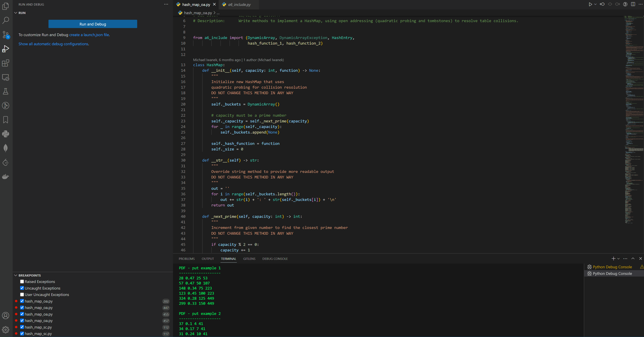Click the terminal output area at 'PDF - put example 2'
The image size is (644, 337).
click(x=200, y=314)
